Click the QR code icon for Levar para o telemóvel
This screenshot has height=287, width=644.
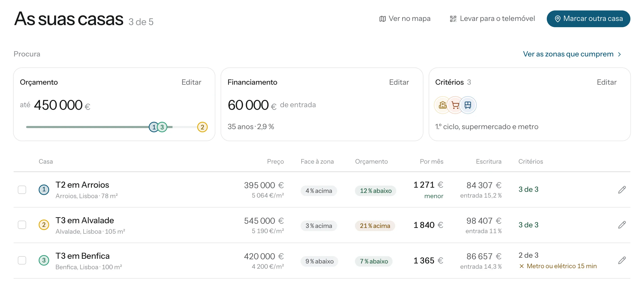pyautogui.click(x=453, y=19)
